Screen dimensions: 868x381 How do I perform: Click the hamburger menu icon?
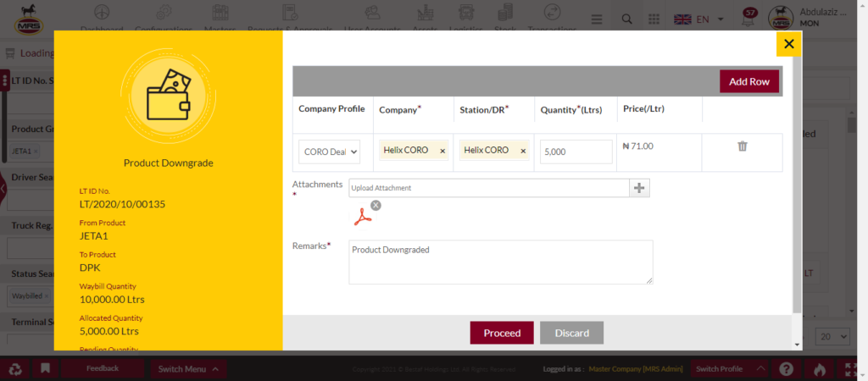(597, 19)
